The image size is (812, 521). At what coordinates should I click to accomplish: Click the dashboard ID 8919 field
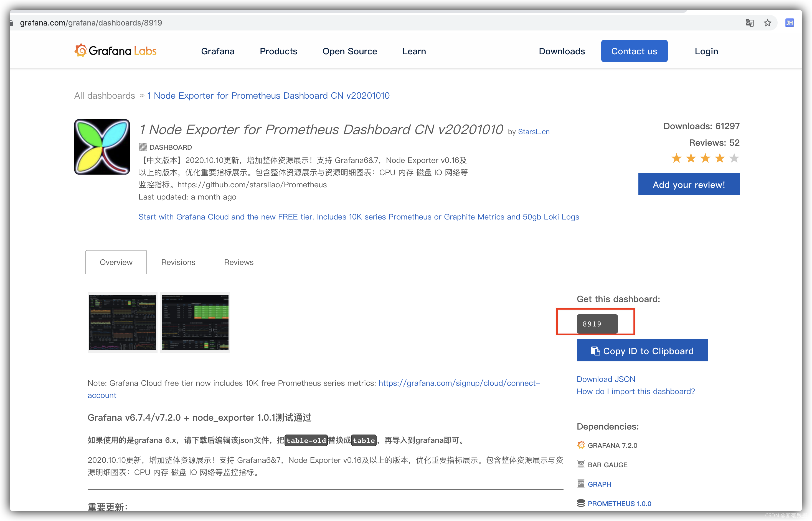[x=597, y=324]
